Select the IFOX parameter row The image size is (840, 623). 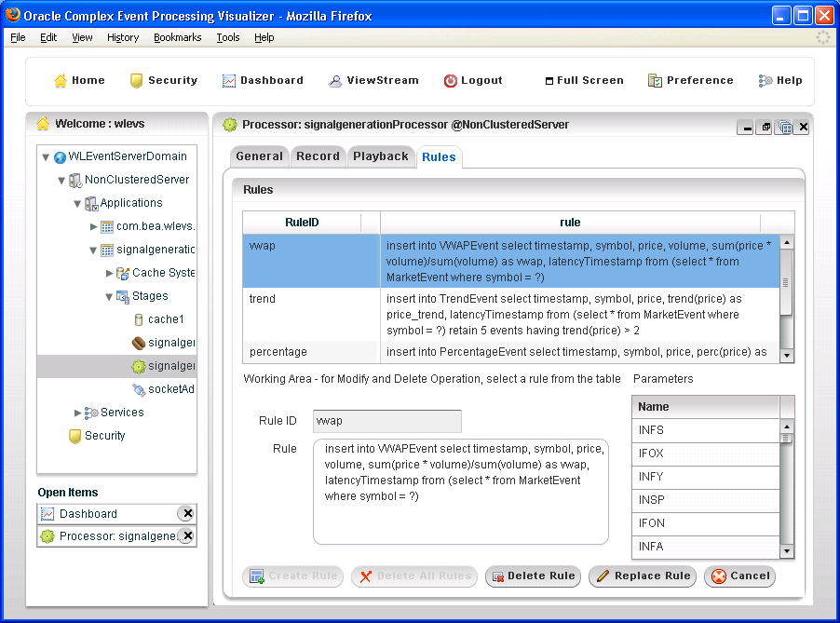[x=706, y=454]
